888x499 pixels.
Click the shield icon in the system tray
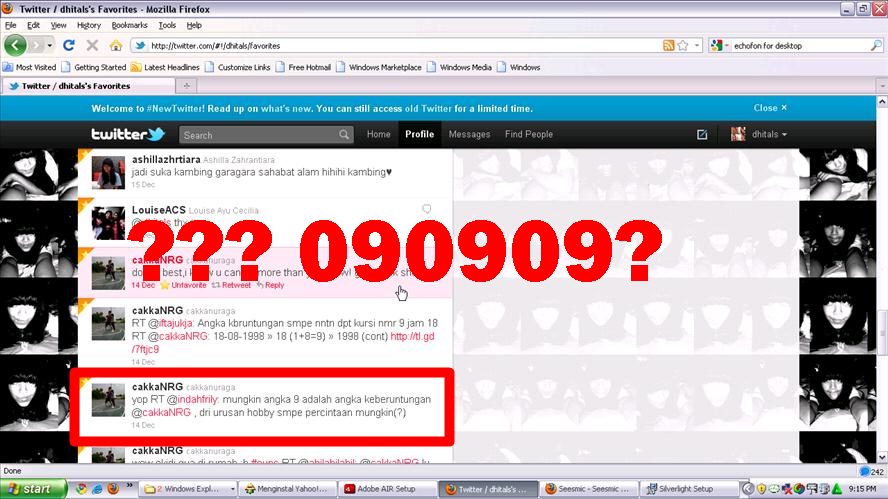(762, 488)
